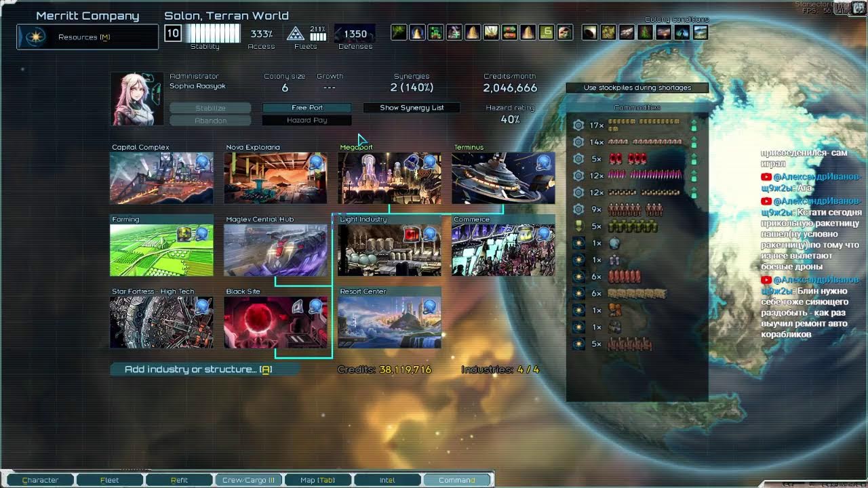
Task: Click Add industry or structure
Action: tap(203, 369)
